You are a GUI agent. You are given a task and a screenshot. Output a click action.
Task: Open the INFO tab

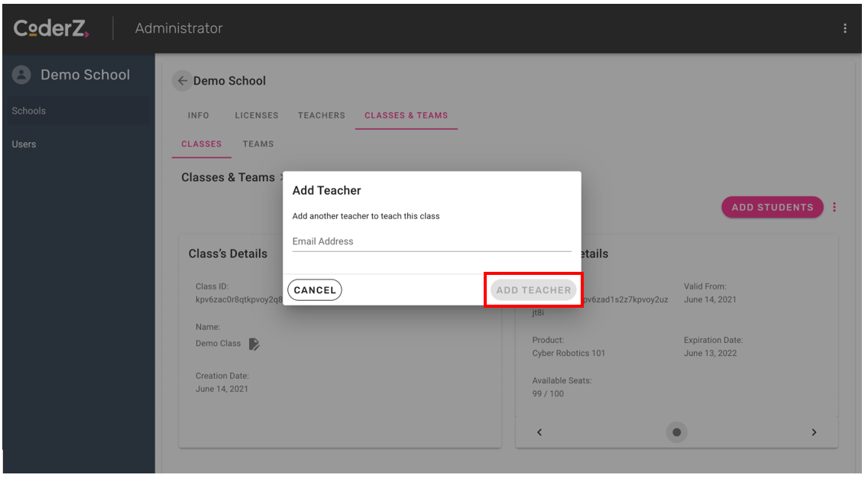pyautogui.click(x=199, y=115)
